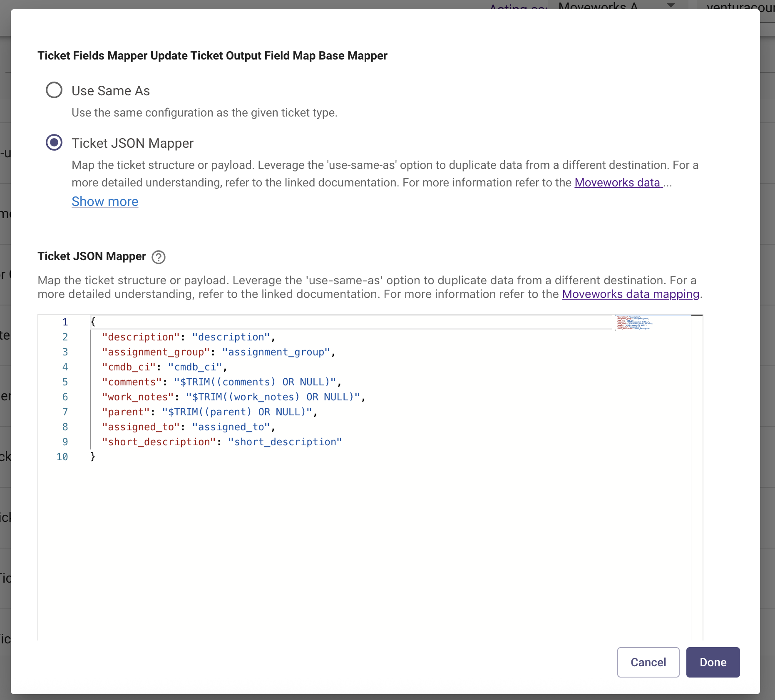
Task: Expand "Show more" under Ticket JSON Mapper
Action: pyautogui.click(x=105, y=201)
